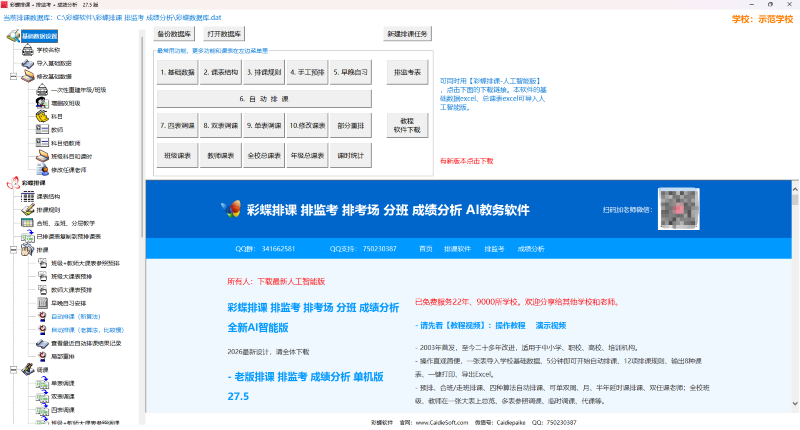Select 科目组教师 tree item

(65, 143)
